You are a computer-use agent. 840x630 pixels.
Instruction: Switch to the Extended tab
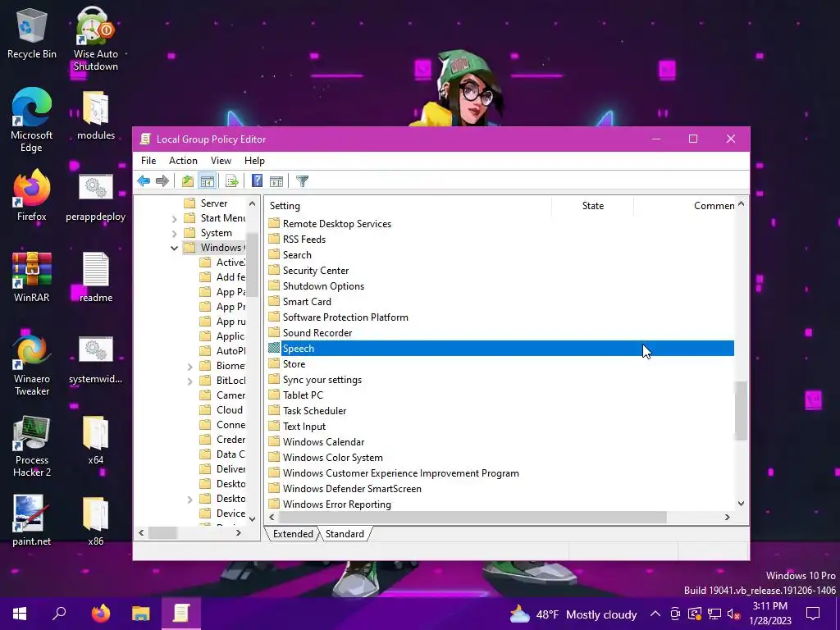pyautogui.click(x=293, y=534)
